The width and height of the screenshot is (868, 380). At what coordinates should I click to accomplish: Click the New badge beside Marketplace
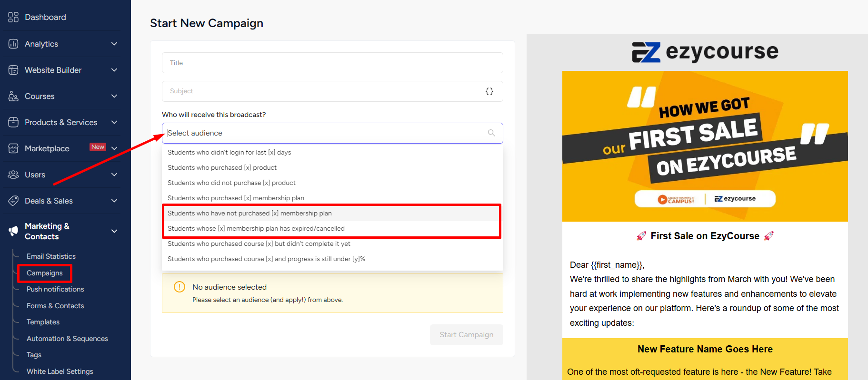(98, 147)
